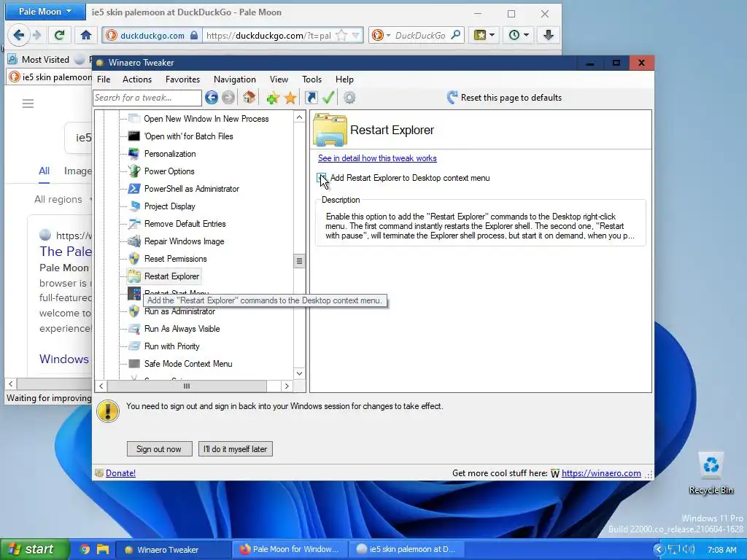Click tree horizontal scrollbar right arrow
The image size is (747, 560).
point(287,386)
